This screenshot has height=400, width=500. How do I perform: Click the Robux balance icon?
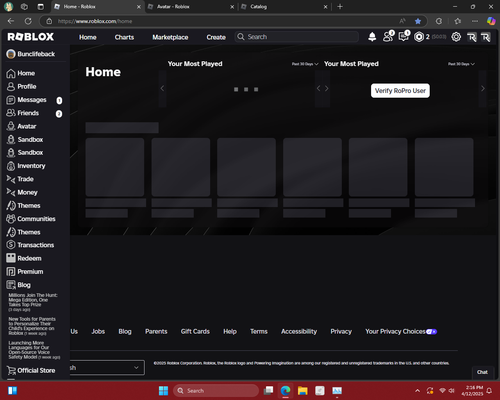(x=419, y=37)
